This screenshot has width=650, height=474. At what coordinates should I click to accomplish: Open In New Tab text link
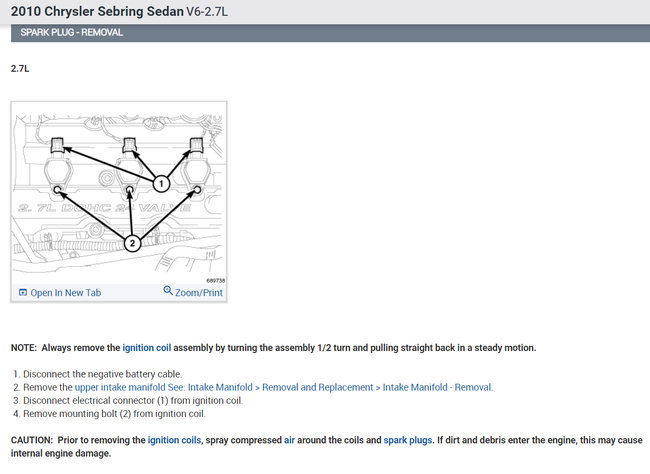66,293
